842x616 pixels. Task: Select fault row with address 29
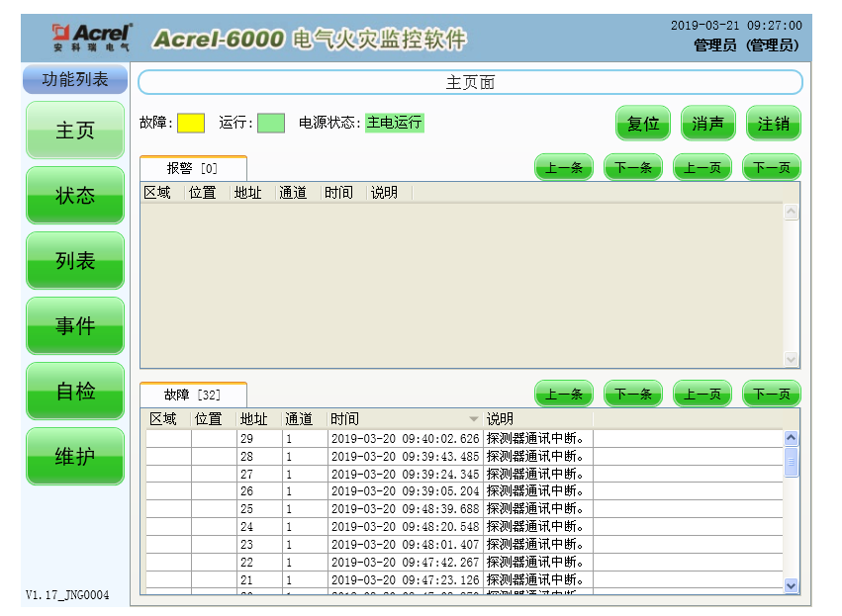coord(464,438)
